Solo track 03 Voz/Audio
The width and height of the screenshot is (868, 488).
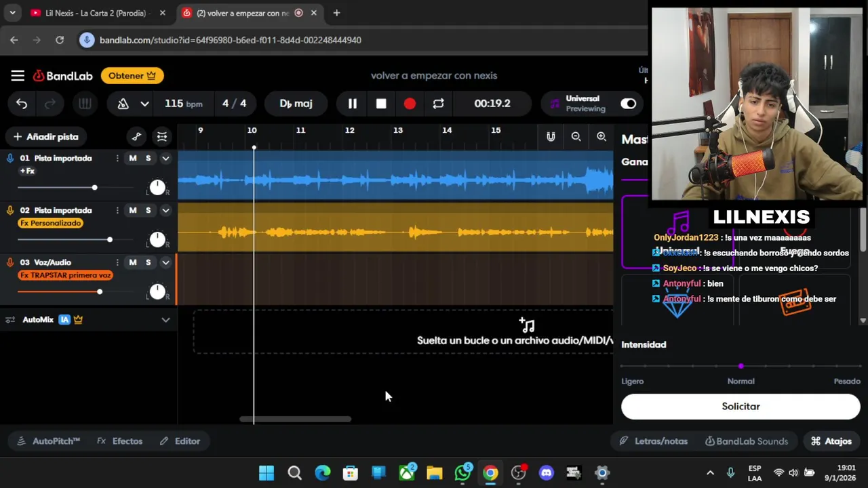(x=149, y=262)
